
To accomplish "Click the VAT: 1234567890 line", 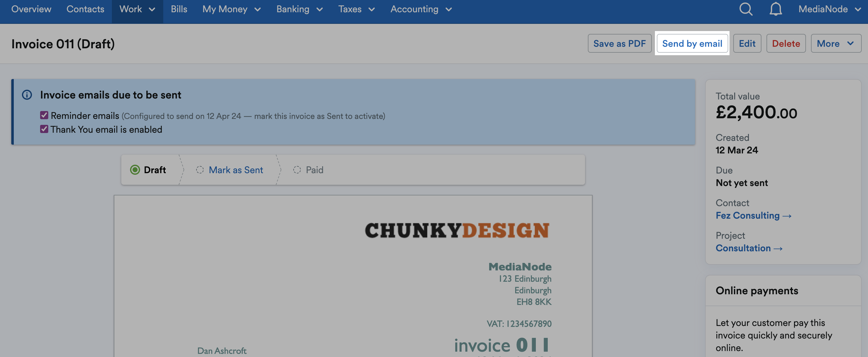I will tap(519, 324).
